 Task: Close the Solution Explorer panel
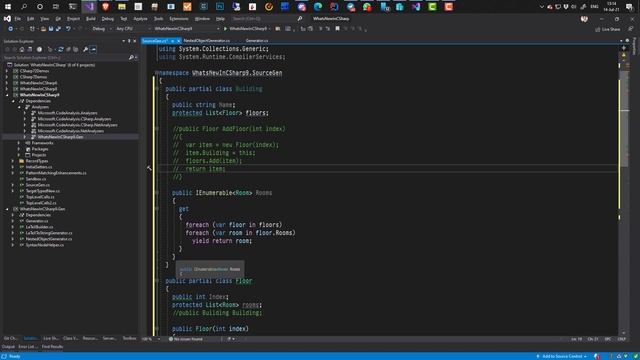tap(135, 41)
